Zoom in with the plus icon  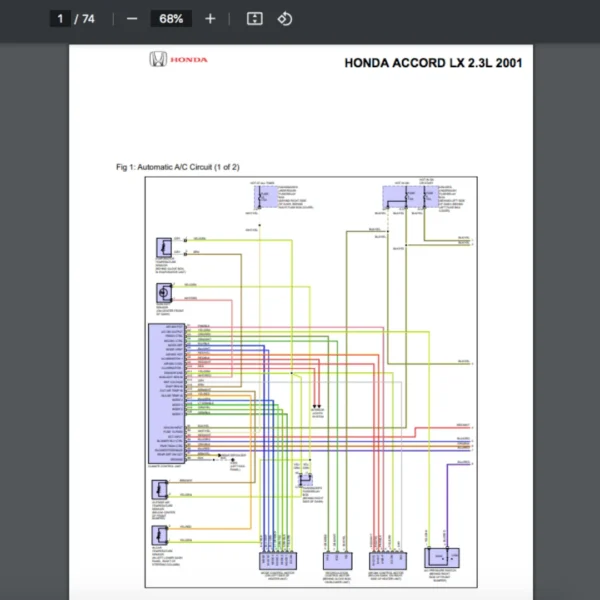pos(210,19)
